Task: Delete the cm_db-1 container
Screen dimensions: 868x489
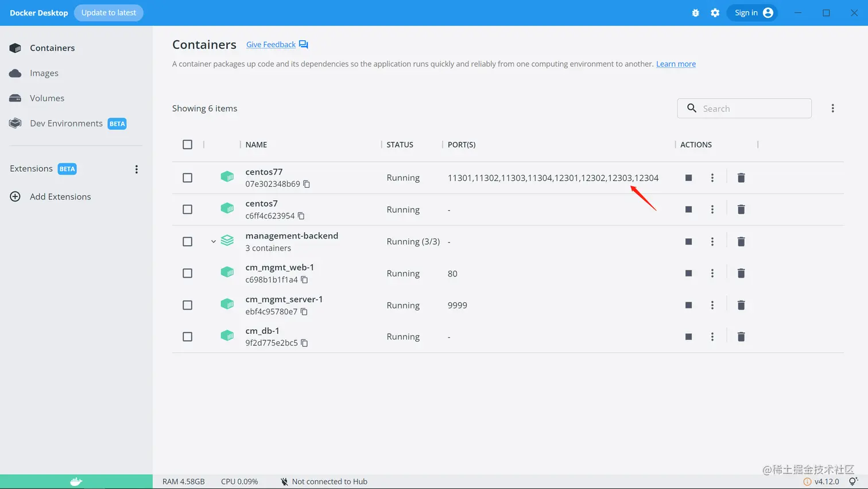Action: click(x=741, y=337)
